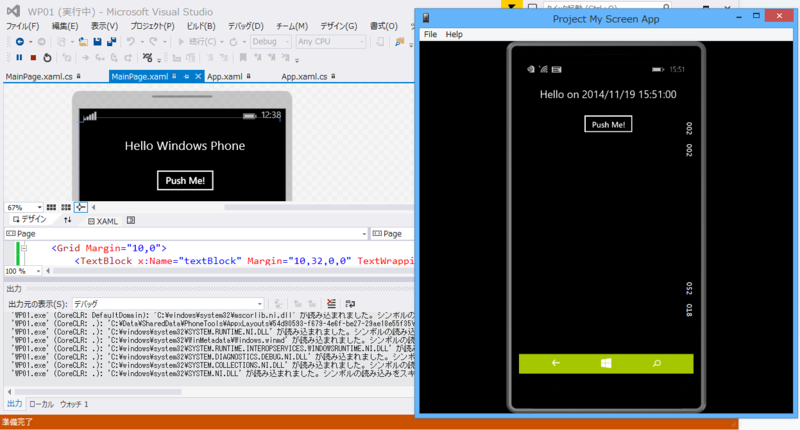
Task: Click the Open File folder icon
Action: [x=83, y=41]
